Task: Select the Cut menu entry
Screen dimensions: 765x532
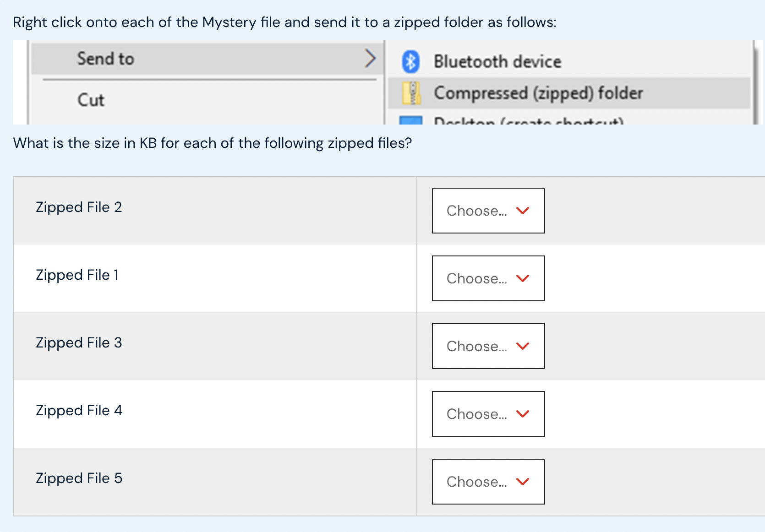Action: tap(90, 99)
